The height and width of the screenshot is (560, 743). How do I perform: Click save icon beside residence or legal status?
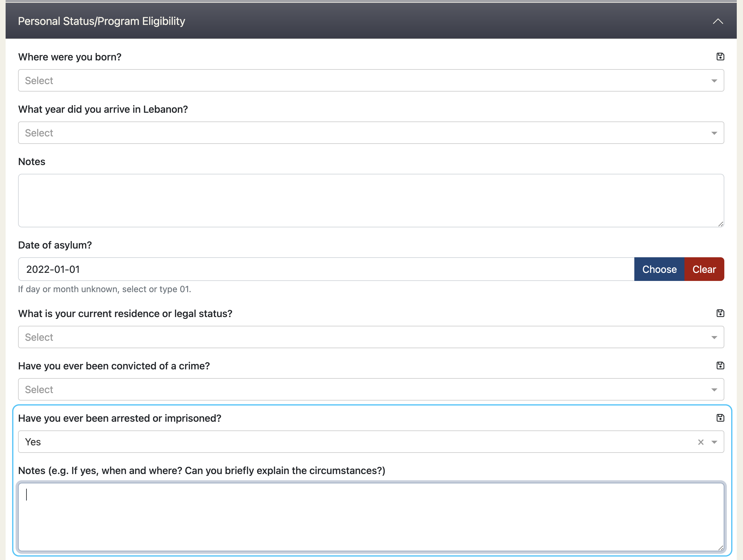[720, 313]
